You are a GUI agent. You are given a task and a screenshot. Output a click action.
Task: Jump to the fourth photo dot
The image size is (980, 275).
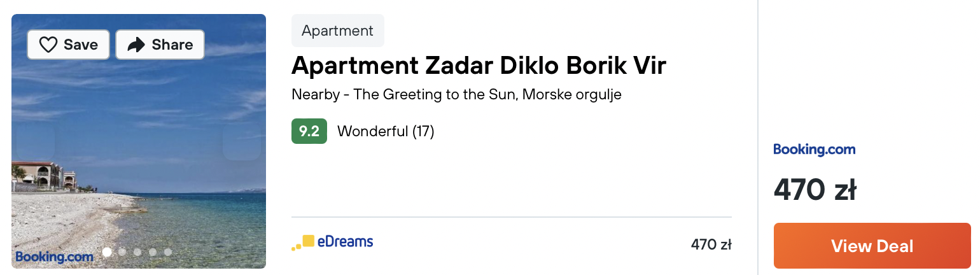click(x=153, y=252)
